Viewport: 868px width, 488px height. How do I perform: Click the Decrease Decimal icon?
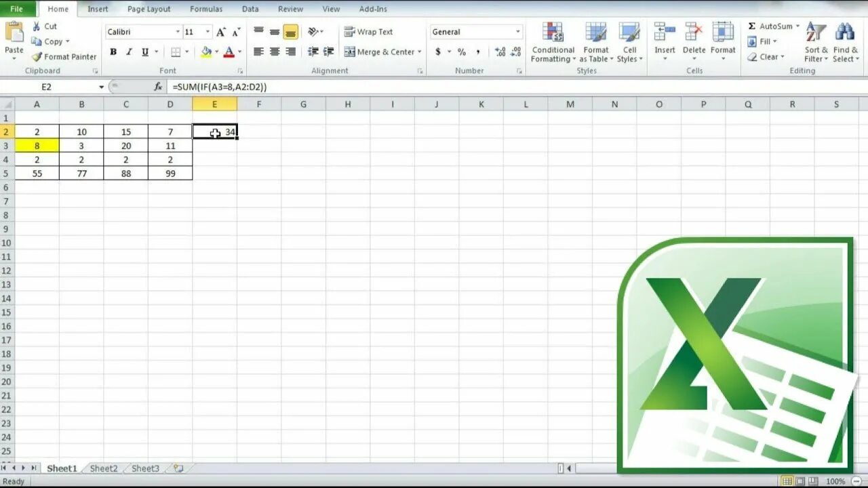point(517,52)
